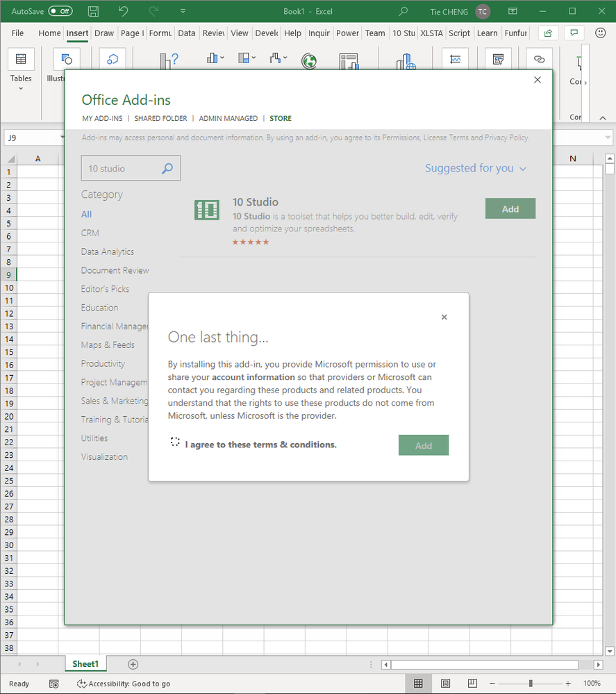Open waterfall chart insert icon
Image resolution: width=616 pixels, height=694 pixels.
[278, 58]
